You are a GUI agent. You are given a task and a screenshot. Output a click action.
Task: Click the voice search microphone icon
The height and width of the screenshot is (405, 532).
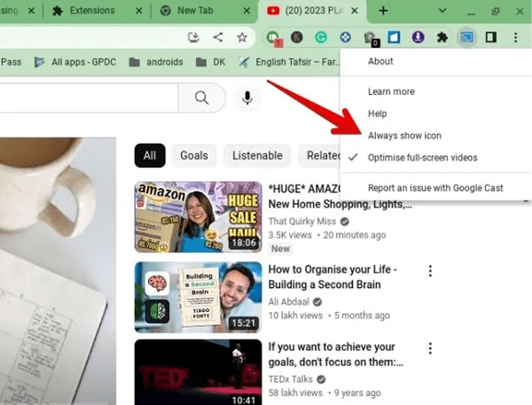[x=247, y=98]
